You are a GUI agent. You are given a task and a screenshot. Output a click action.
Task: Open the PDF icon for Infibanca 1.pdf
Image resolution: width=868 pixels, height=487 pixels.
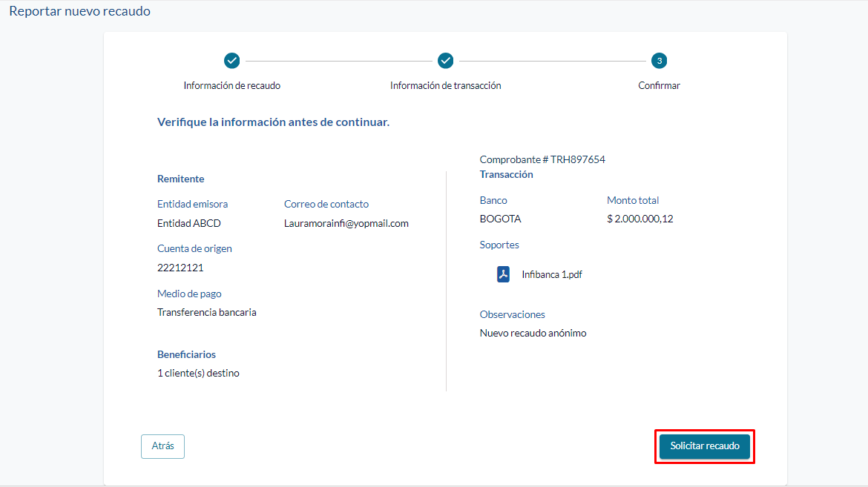(503, 274)
